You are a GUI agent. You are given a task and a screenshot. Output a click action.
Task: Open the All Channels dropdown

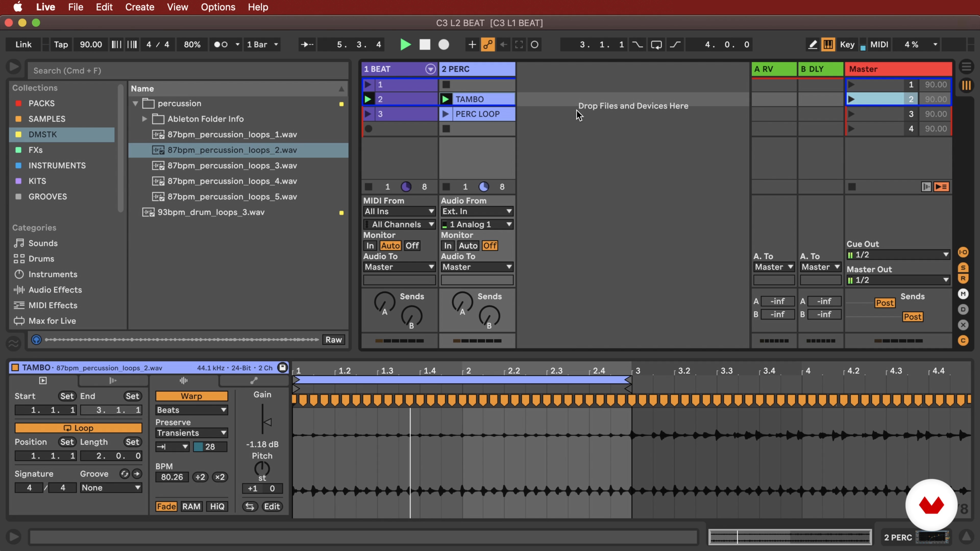[399, 224]
